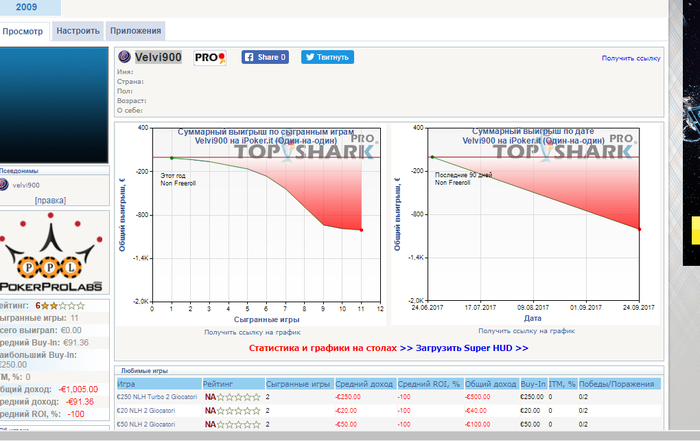Sort by Buy-In column header
This screenshot has height=441, width=700.
(533, 384)
